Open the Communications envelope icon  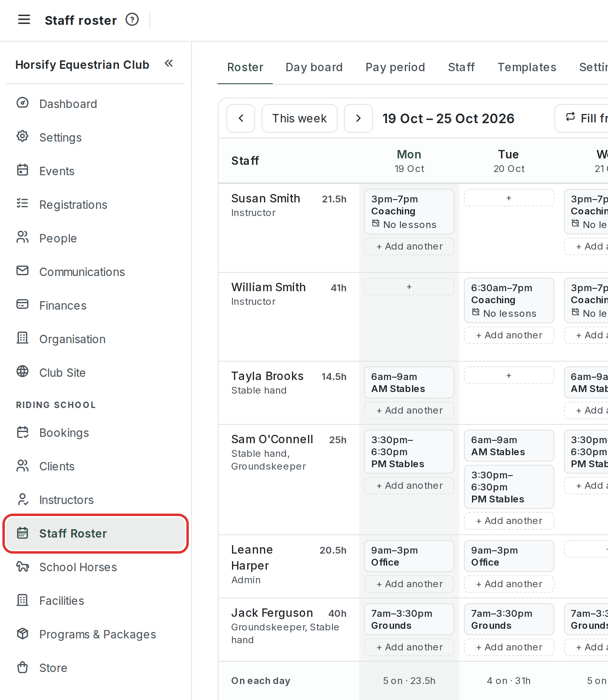point(22,271)
